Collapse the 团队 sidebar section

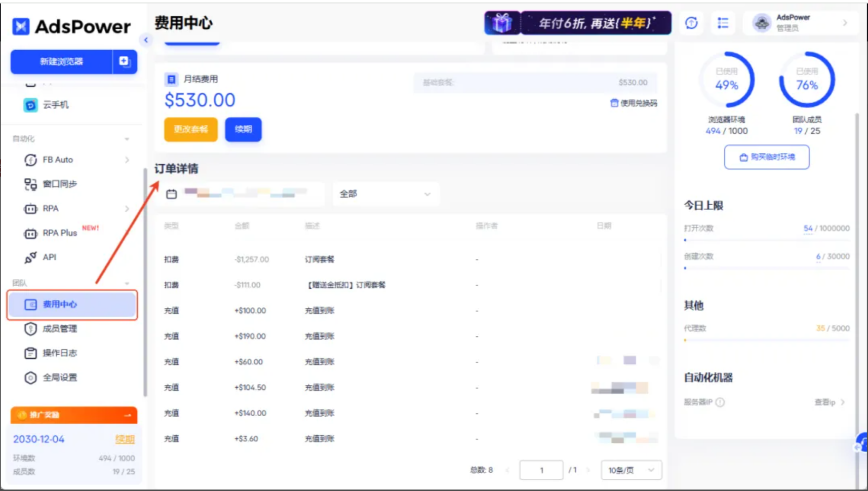point(127,282)
